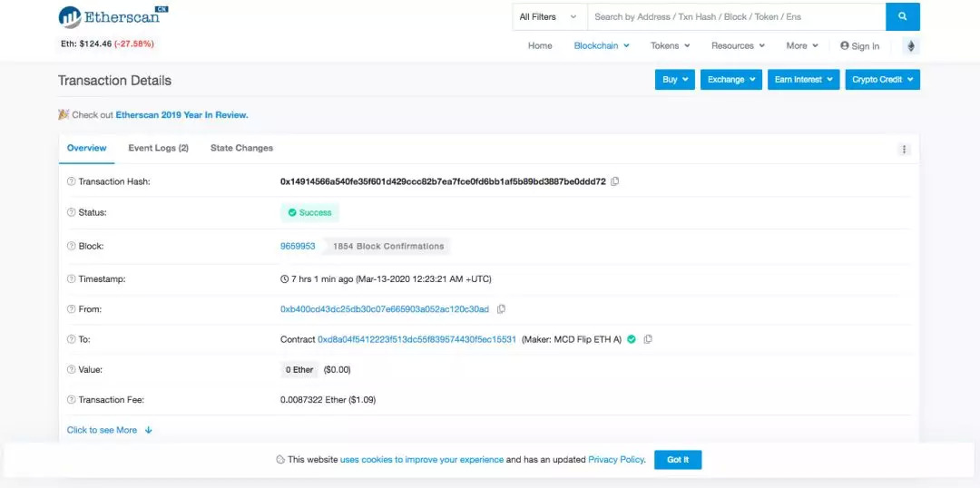Image resolution: width=980 pixels, height=488 pixels.
Task: Click the 0 Ether value badge
Action: 299,370
